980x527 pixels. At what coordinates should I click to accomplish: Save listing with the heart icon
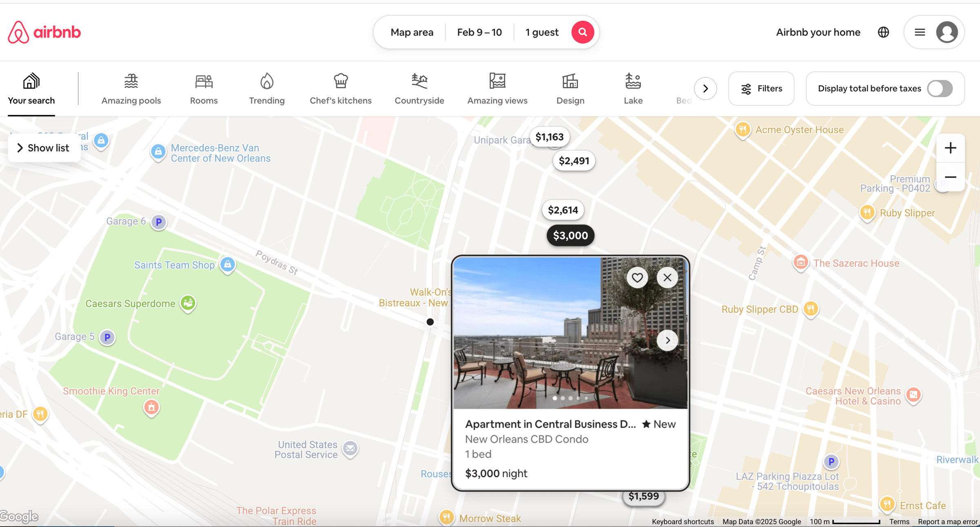click(637, 278)
